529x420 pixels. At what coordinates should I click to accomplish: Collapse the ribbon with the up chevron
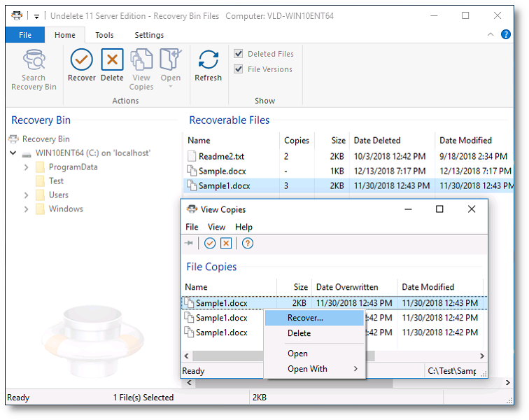pyautogui.click(x=491, y=34)
